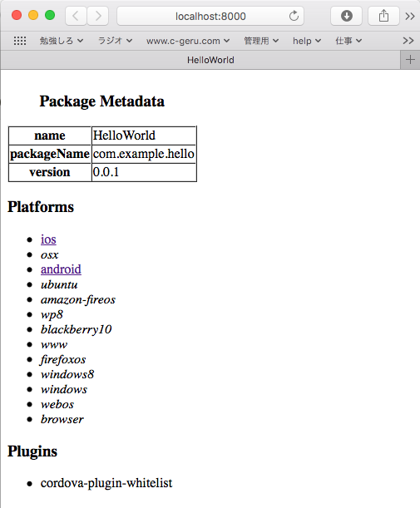Click the firefoxos platform entry
The width and height of the screenshot is (420, 508).
(x=63, y=359)
